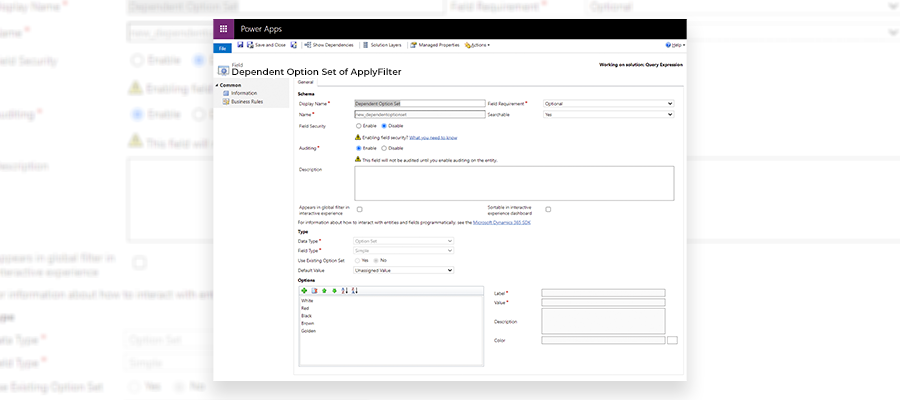
Task: Click the Save and New icon
Action: point(293,45)
